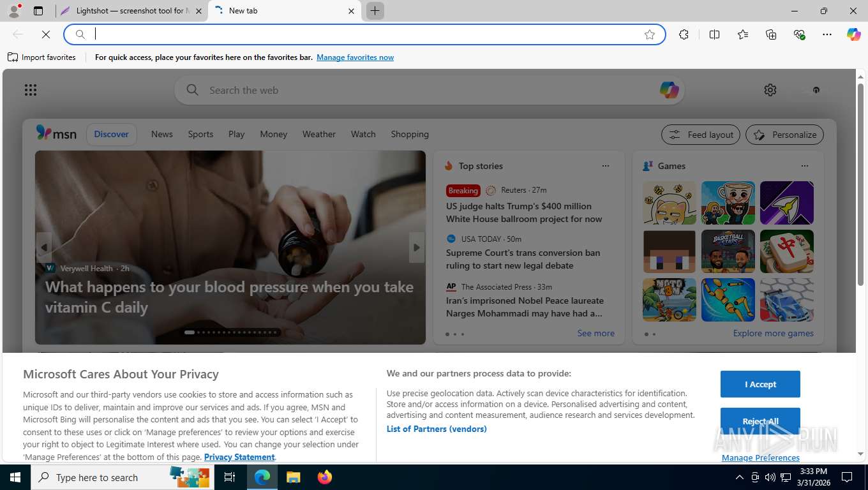
Task: Open Split screen view
Action: coord(715,34)
